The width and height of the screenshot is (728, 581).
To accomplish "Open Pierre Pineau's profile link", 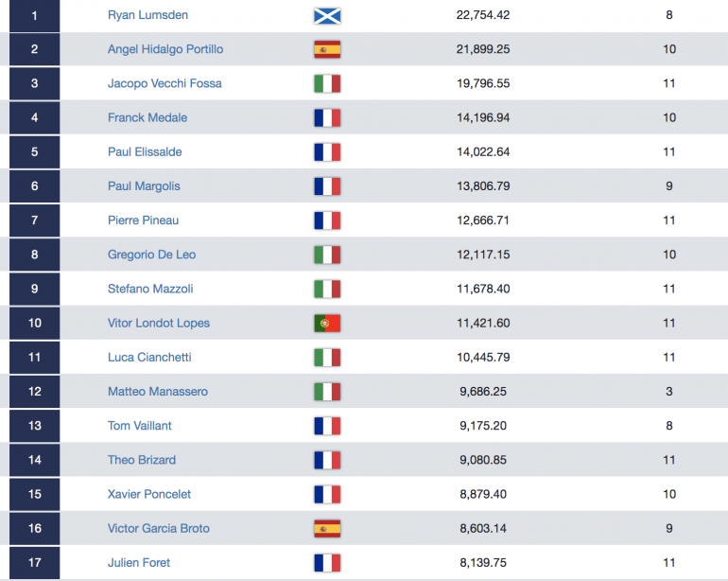I will [x=143, y=220].
